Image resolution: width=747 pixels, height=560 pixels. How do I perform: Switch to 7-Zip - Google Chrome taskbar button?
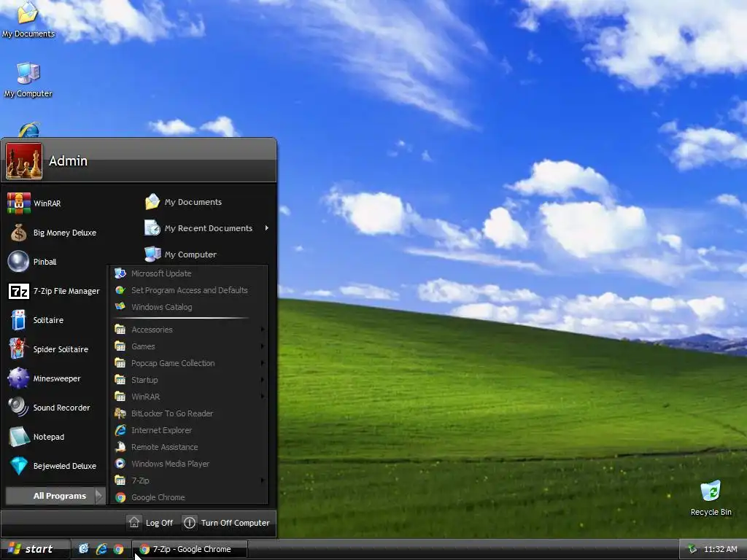189,549
